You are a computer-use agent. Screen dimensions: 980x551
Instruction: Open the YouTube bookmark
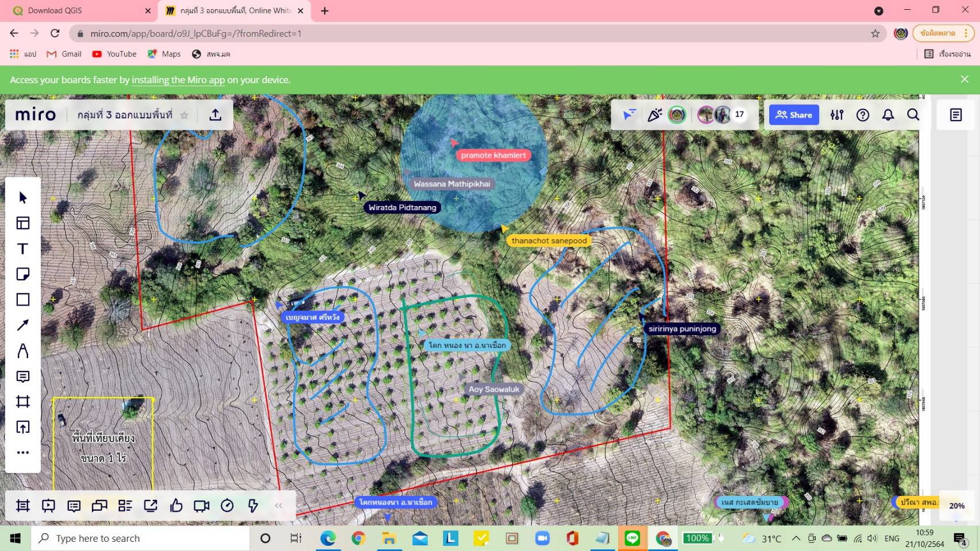tap(114, 54)
